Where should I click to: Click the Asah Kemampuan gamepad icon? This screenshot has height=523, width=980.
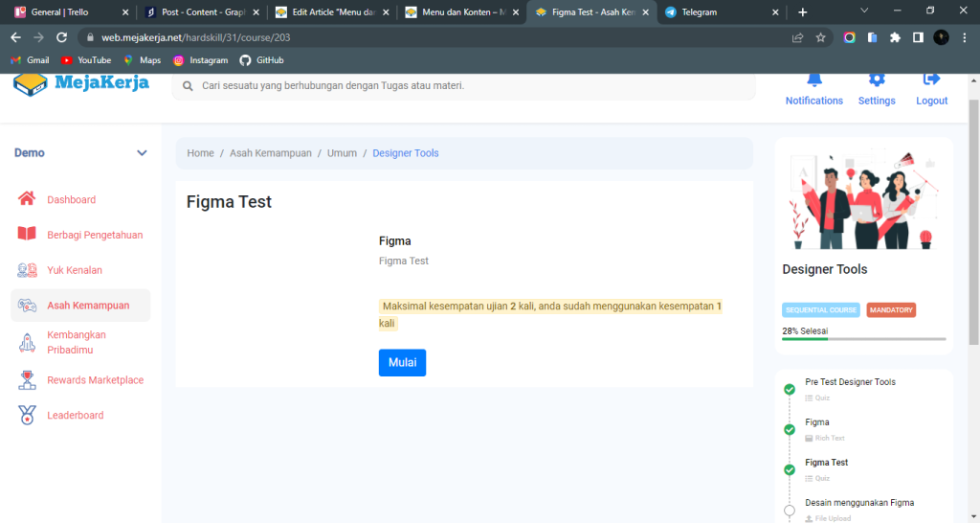[27, 306]
